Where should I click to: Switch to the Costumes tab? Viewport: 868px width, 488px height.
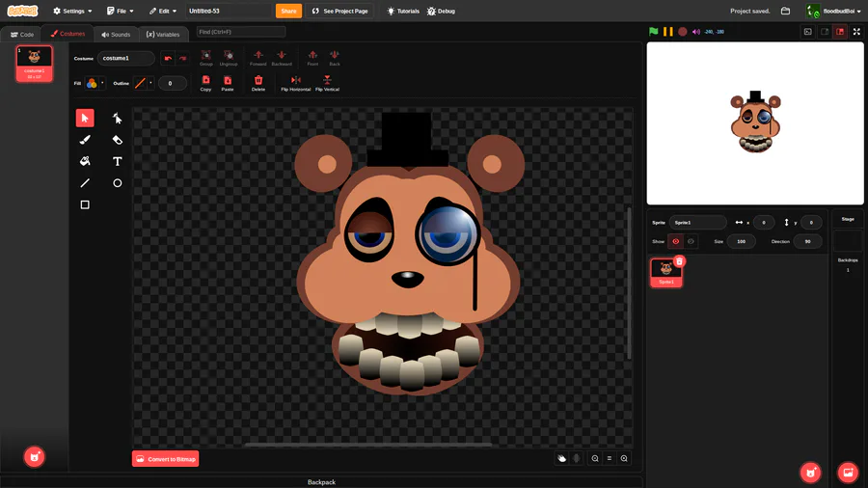pos(68,34)
